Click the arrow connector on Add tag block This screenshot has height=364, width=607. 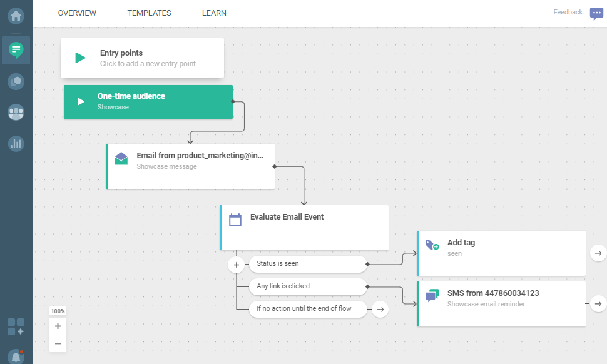click(598, 253)
